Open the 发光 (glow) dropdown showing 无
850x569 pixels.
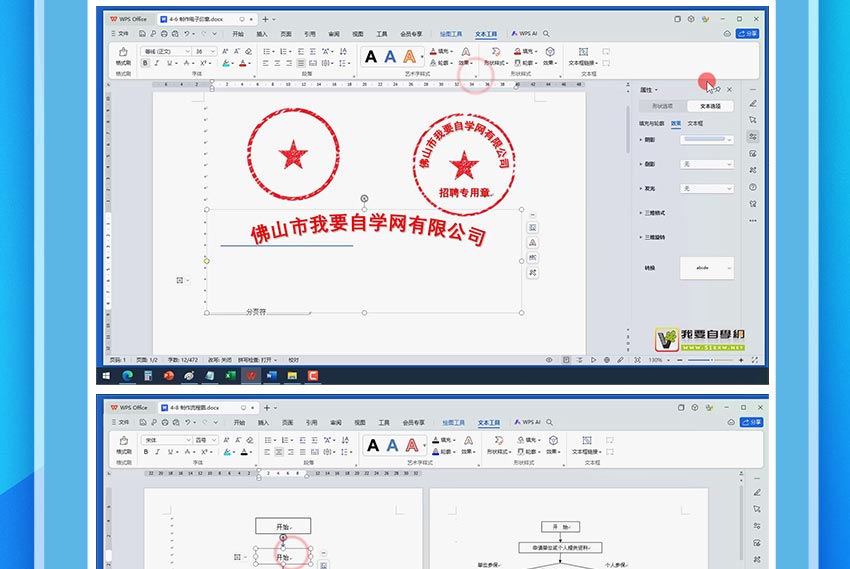(x=707, y=189)
